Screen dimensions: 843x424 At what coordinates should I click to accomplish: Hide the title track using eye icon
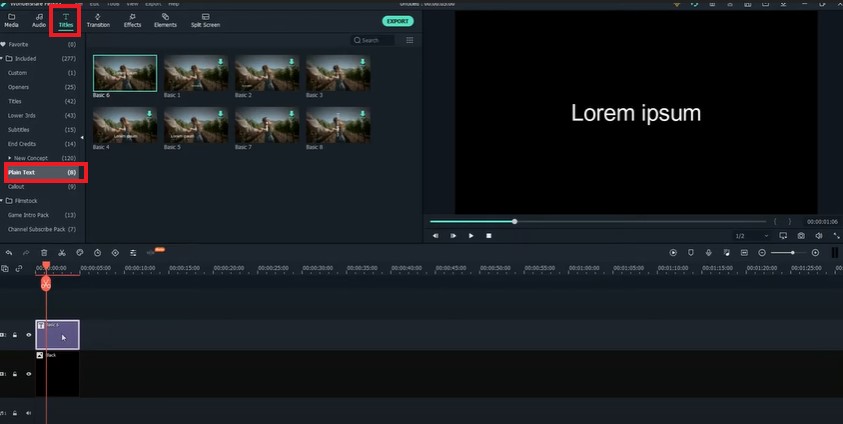click(x=28, y=335)
